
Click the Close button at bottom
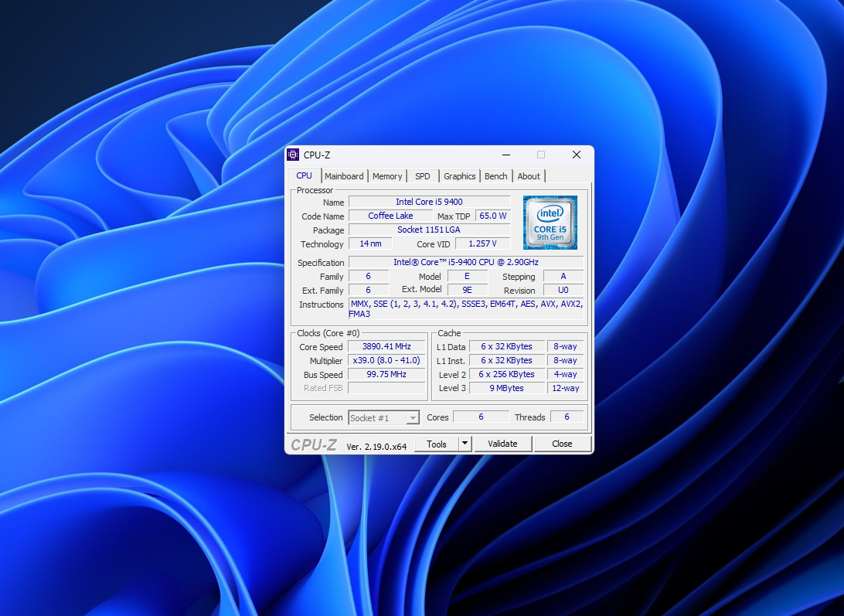[562, 444]
